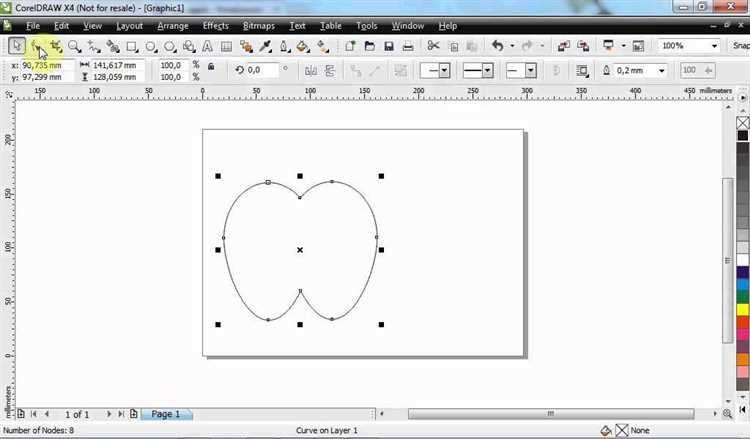Switch to the Page 1 tab
Viewport: 750px width, 439px height.
click(x=166, y=414)
